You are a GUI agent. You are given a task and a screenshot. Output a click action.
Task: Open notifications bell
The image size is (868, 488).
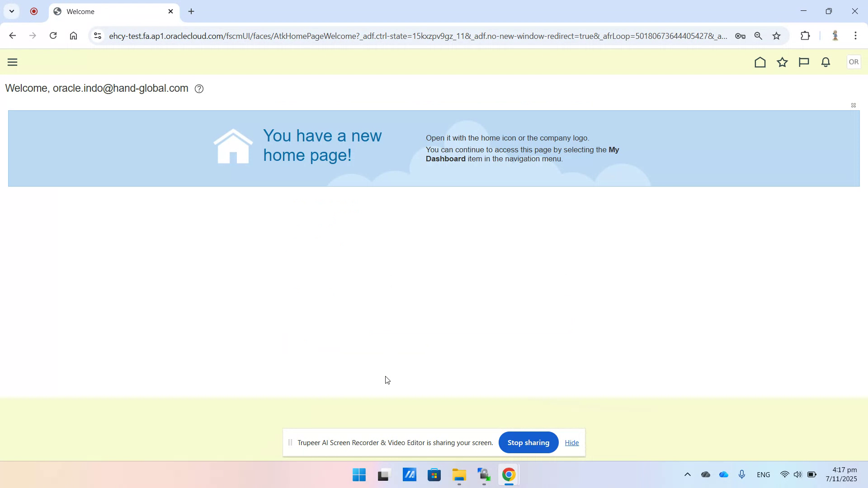pos(825,62)
